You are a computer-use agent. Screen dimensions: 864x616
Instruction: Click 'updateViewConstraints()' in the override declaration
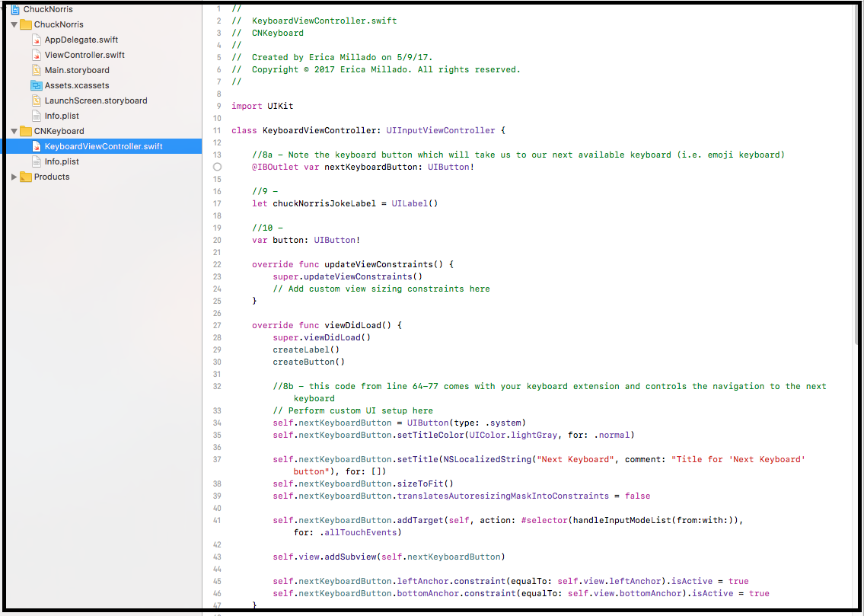pyautogui.click(x=384, y=264)
